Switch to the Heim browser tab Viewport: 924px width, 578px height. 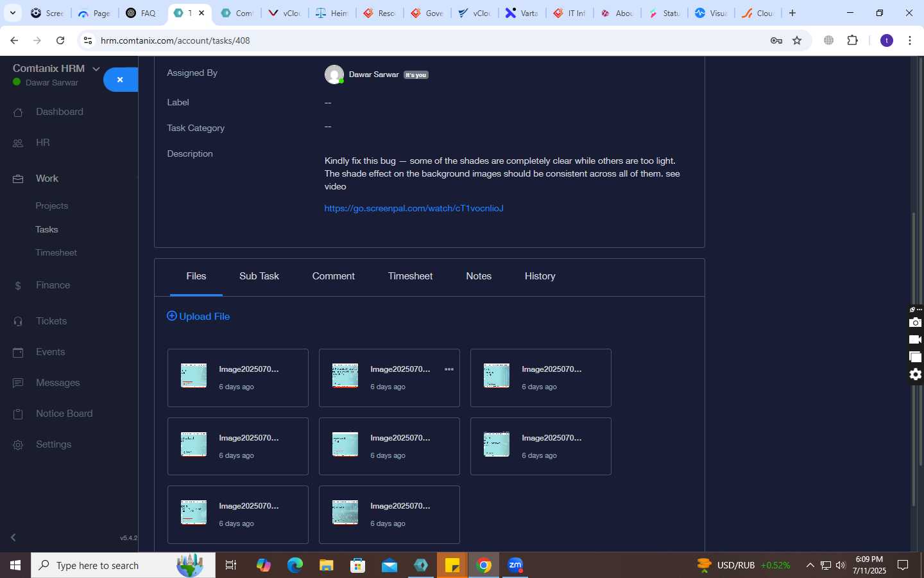click(x=332, y=13)
